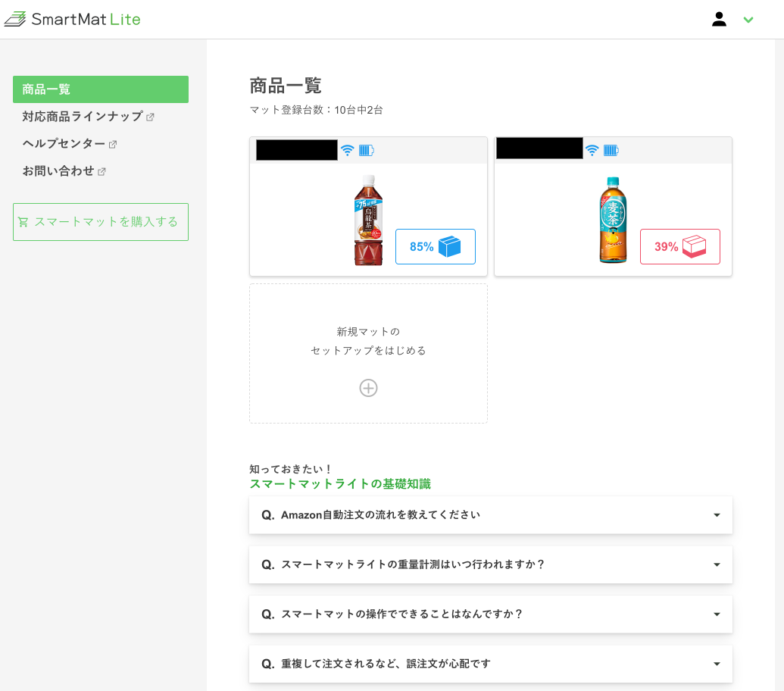The image size is (784, 691).
Task: Expand 誤注文が心配です question
Action: click(x=491, y=664)
